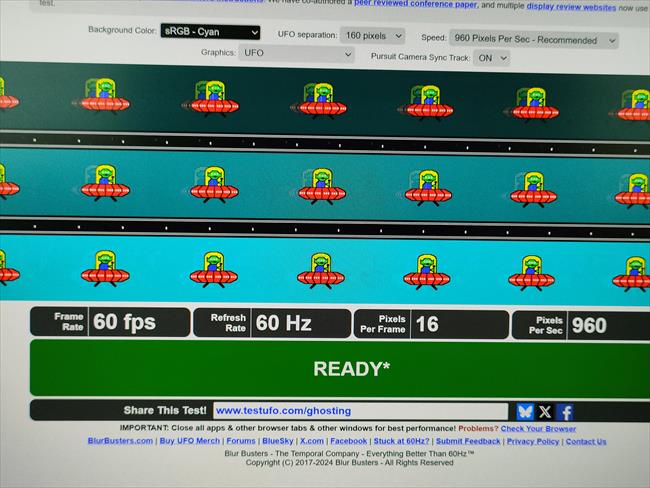Click the www.testufo.com/ghosting URL field
This screenshot has width=650, height=488.
point(361,411)
